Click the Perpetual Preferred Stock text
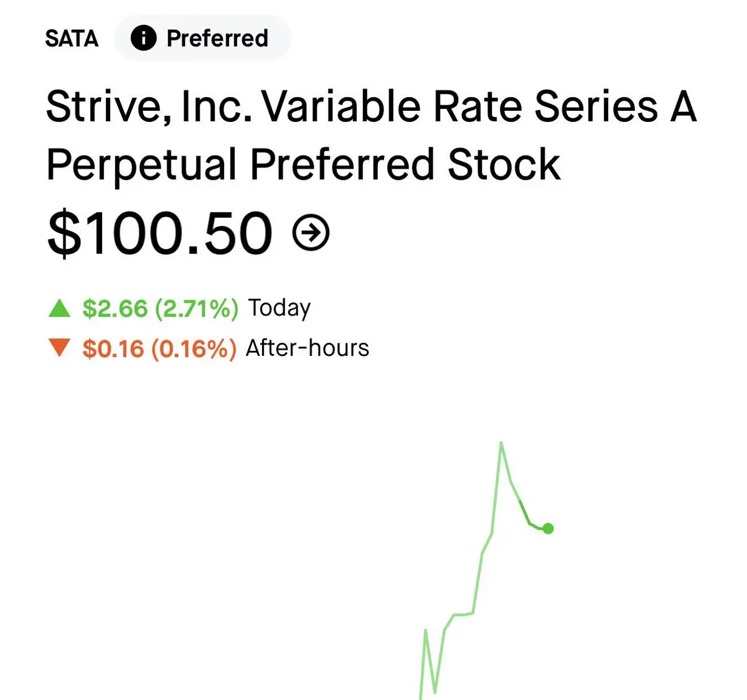 click(303, 165)
